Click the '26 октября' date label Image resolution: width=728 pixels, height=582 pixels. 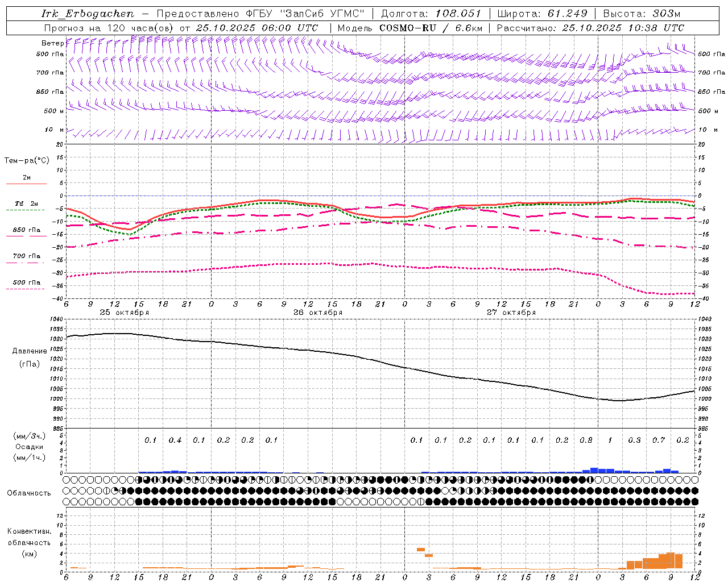click(x=318, y=313)
